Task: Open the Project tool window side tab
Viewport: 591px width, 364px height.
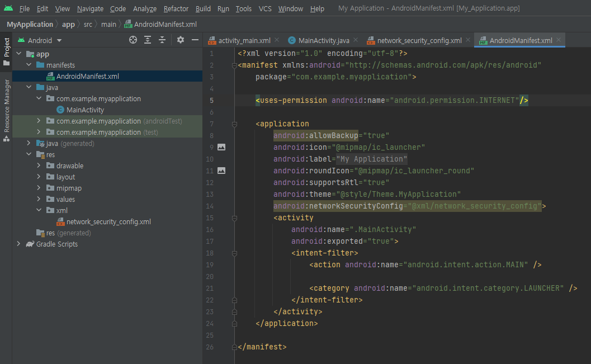Action: point(6,52)
